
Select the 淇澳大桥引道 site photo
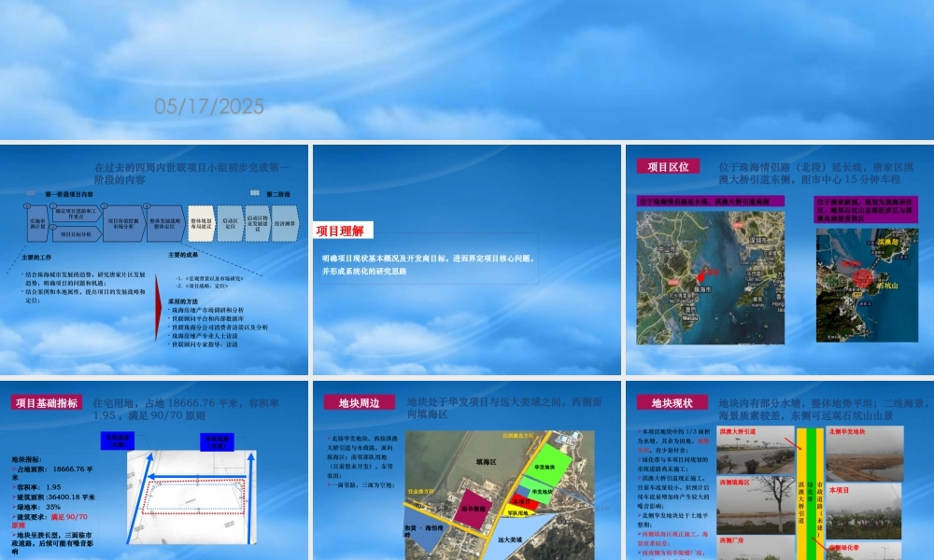756,450
